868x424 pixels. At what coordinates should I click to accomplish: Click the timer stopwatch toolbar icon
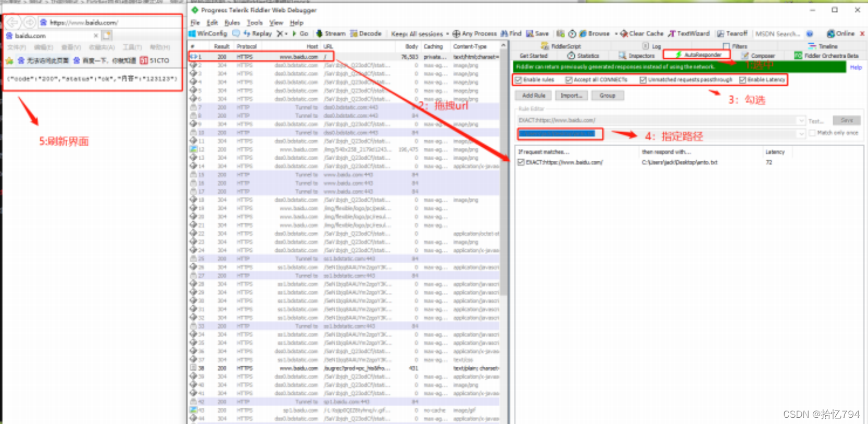572,34
